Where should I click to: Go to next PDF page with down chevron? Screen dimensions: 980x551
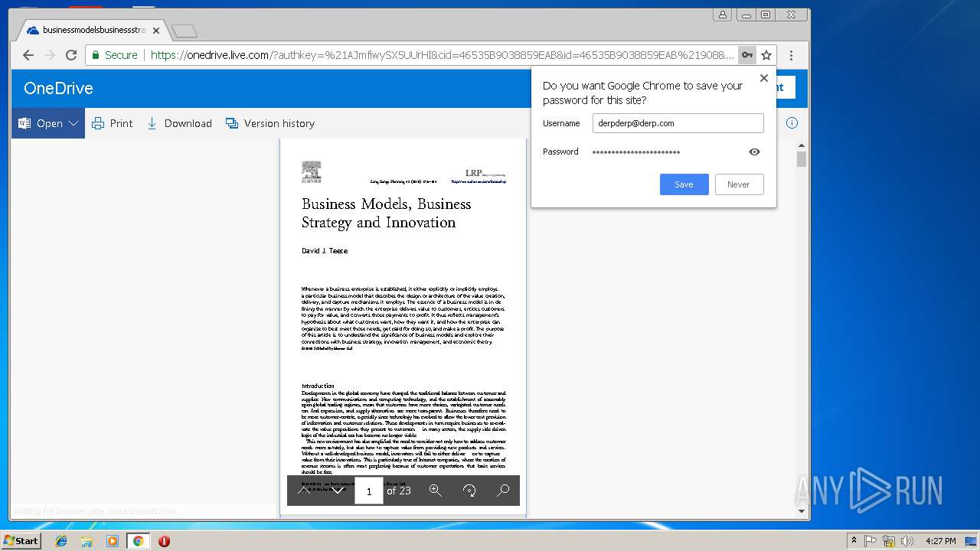point(338,491)
